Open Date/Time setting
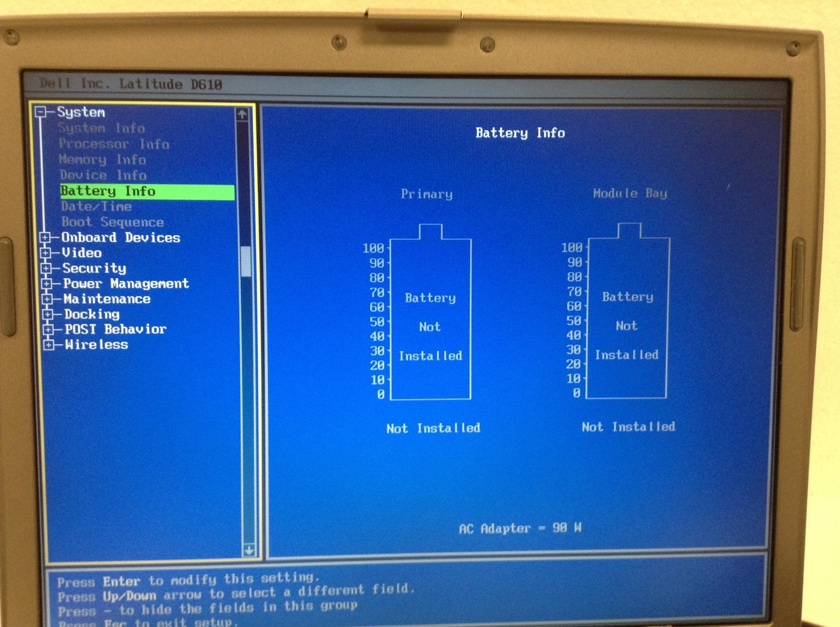The image size is (840, 627). click(x=96, y=207)
